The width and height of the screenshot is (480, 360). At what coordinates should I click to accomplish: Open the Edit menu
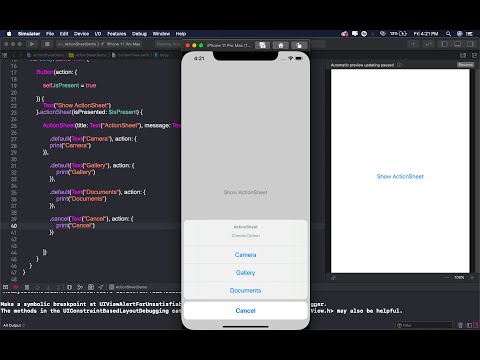pyautogui.click(x=64, y=34)
